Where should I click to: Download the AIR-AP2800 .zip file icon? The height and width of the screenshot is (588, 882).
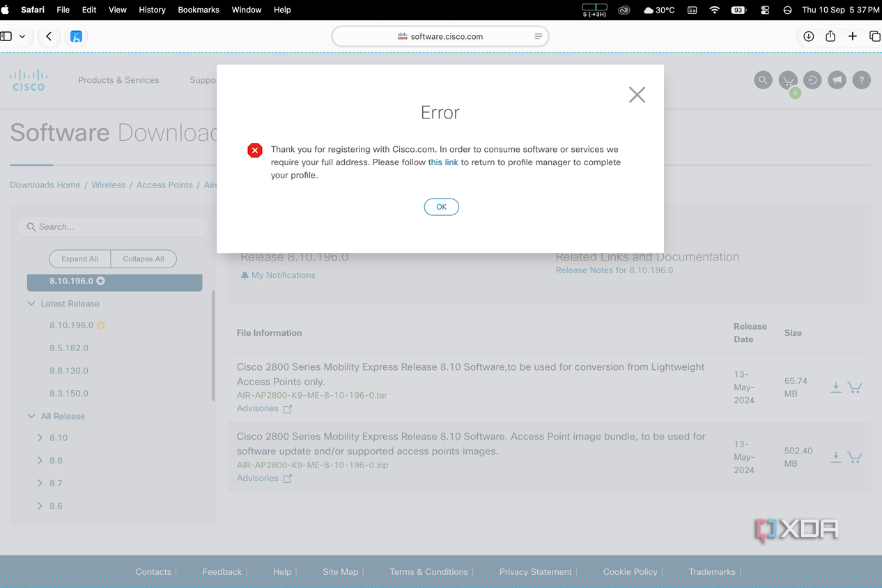tap(835, 457)
